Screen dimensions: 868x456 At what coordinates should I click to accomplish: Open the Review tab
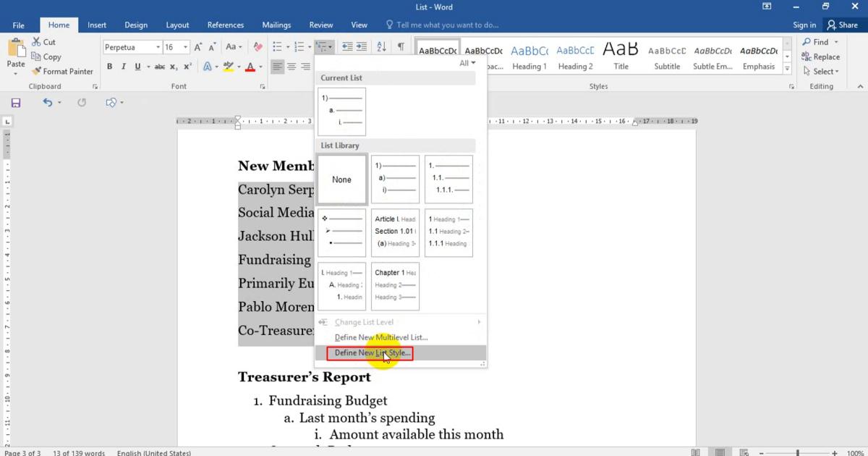pos(320,24)
